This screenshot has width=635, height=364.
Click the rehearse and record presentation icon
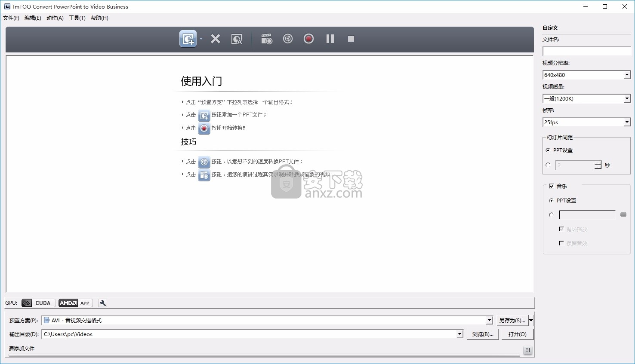(x=267, y=39)
